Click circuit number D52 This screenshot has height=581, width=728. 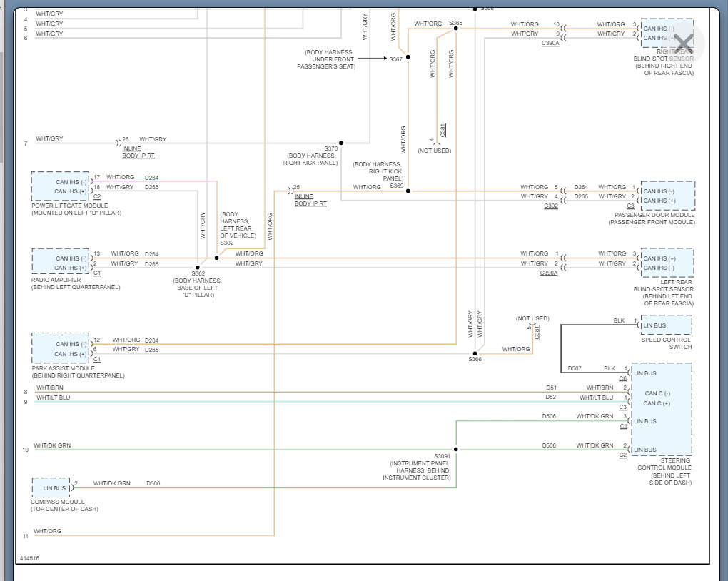[551, 397]
